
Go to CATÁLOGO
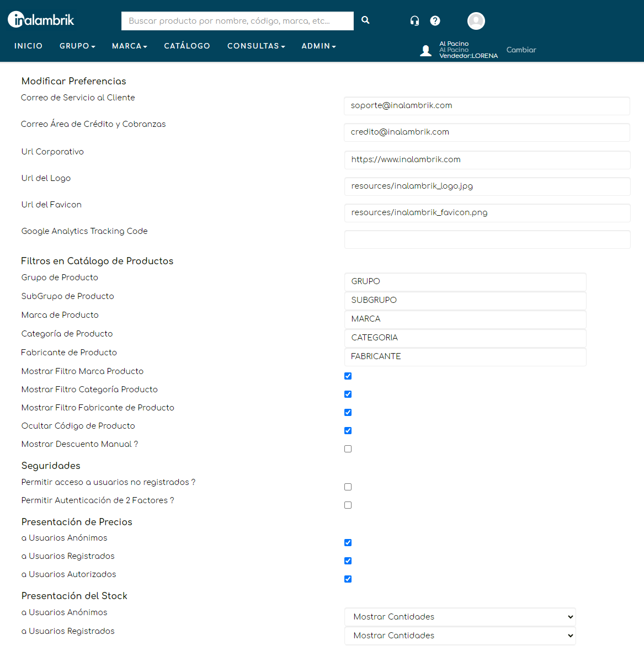click(x=187, y=46)
